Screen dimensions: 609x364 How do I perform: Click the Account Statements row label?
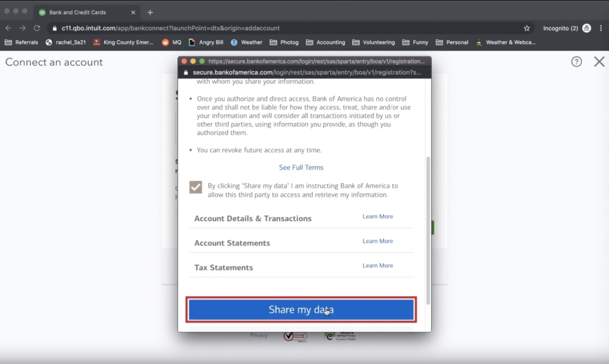tap(232, 243)
